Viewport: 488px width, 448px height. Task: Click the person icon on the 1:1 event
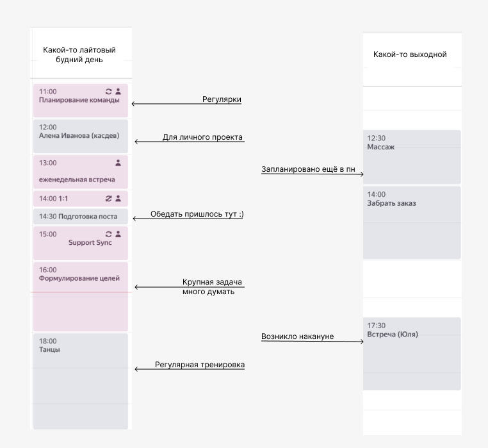118,199
